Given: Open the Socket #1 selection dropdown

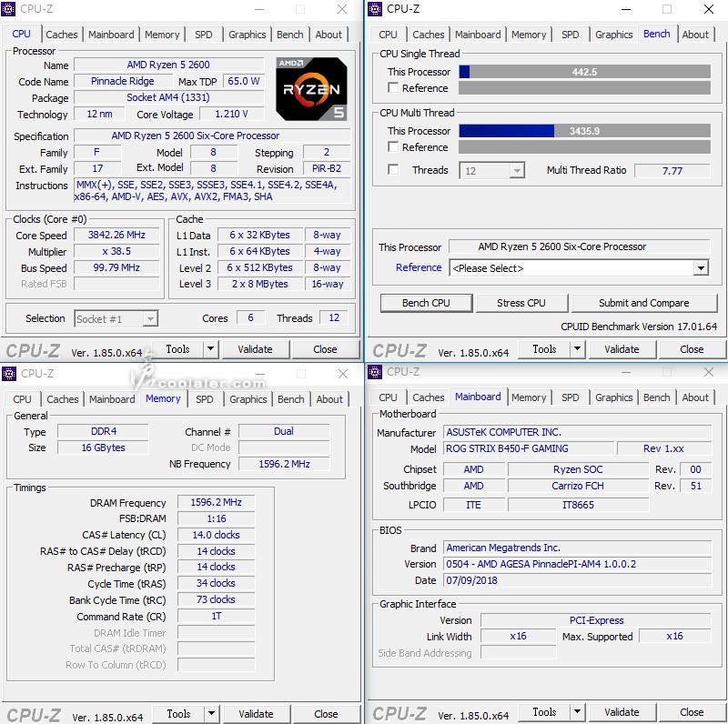Looking at the screenshot, I should tap(116, 318).
